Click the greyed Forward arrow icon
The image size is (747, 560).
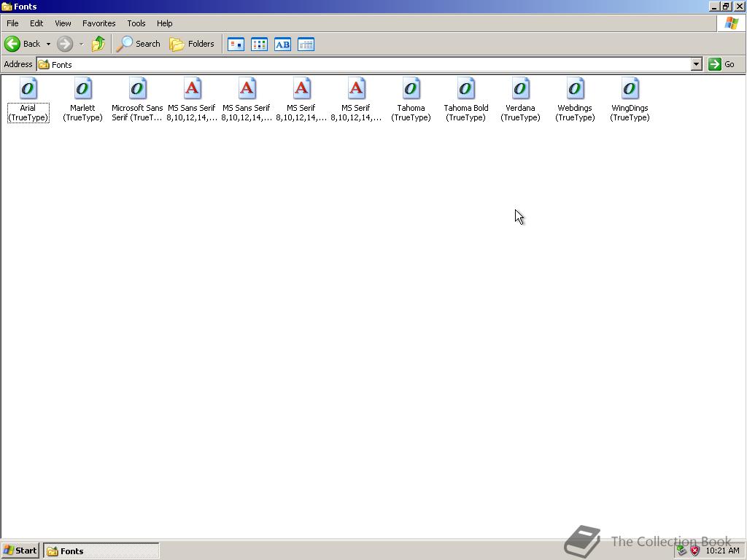[x=65, y=44]
